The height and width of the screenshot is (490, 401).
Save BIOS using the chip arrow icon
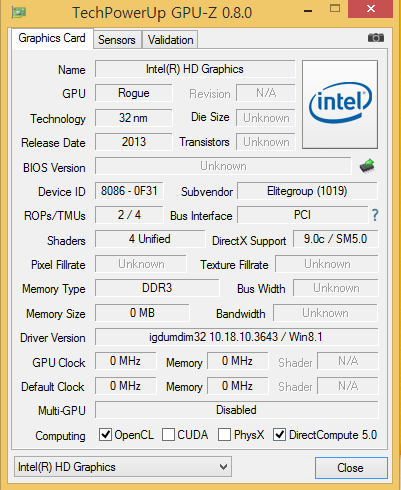pos(367,166)
